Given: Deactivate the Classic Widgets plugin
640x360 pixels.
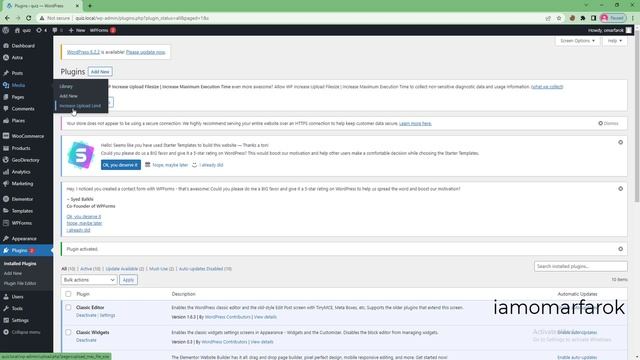Looking at the screenshot, I should (x=86, y=340).
